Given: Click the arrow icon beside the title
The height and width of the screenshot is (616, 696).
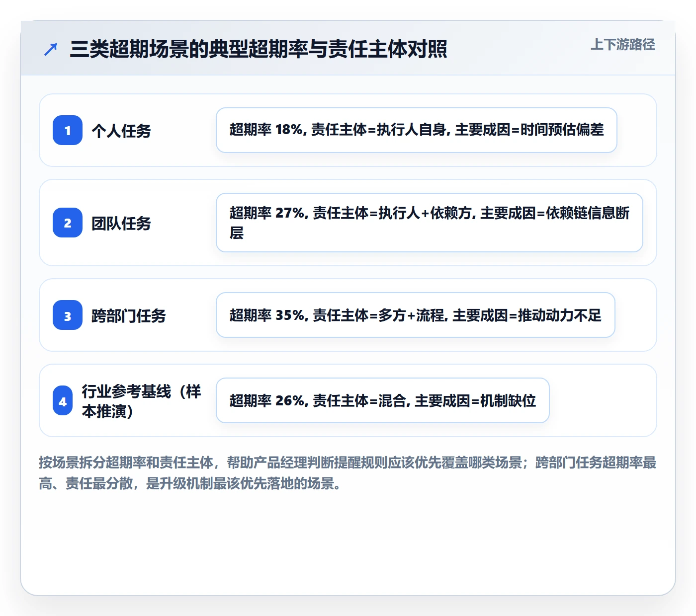Looking at the screenshot, I should pos(51,49).
